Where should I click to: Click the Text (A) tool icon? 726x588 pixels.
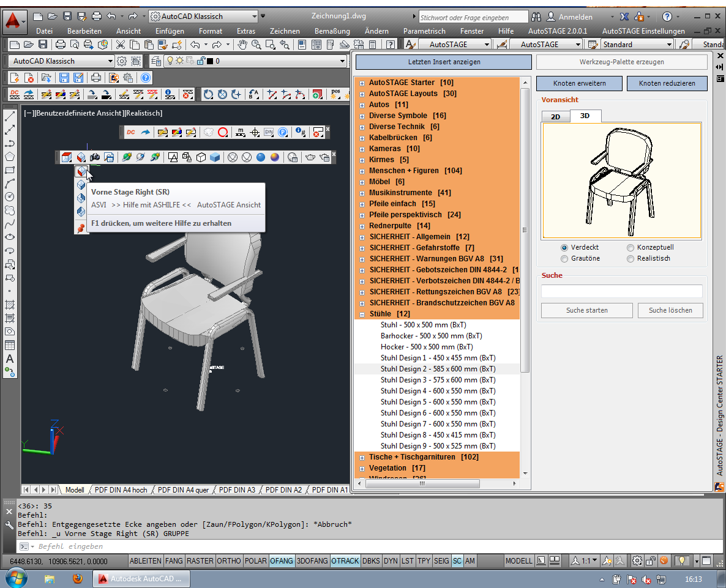[x=10, y=359]
